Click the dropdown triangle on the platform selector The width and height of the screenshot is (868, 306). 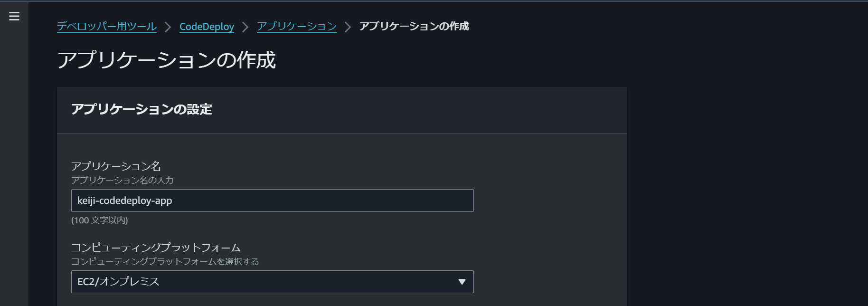(461, 282)
